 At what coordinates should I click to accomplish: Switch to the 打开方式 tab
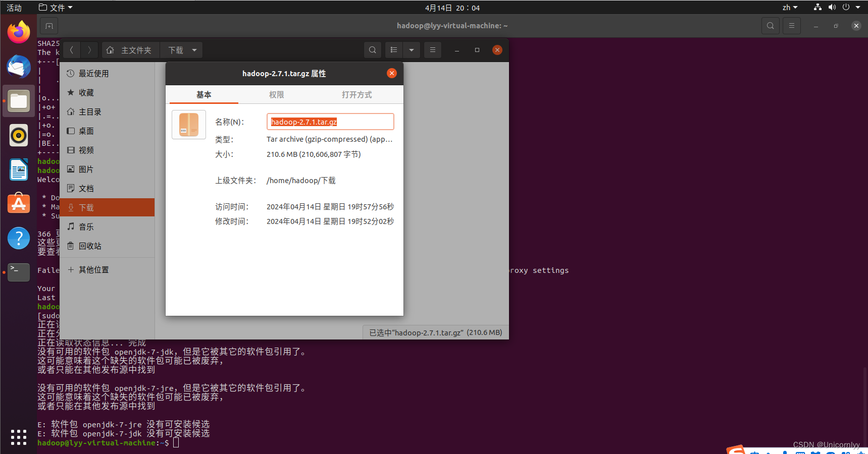coord(356,94)
